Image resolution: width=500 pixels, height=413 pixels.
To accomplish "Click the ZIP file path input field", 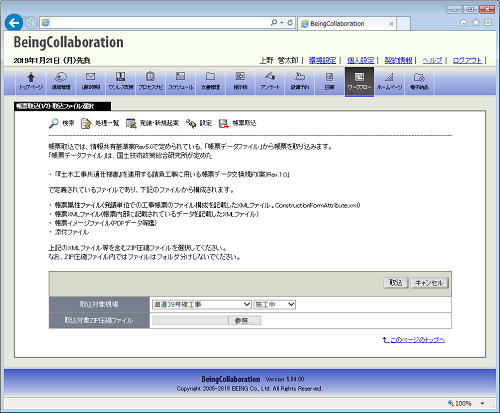I will [190, 320].
